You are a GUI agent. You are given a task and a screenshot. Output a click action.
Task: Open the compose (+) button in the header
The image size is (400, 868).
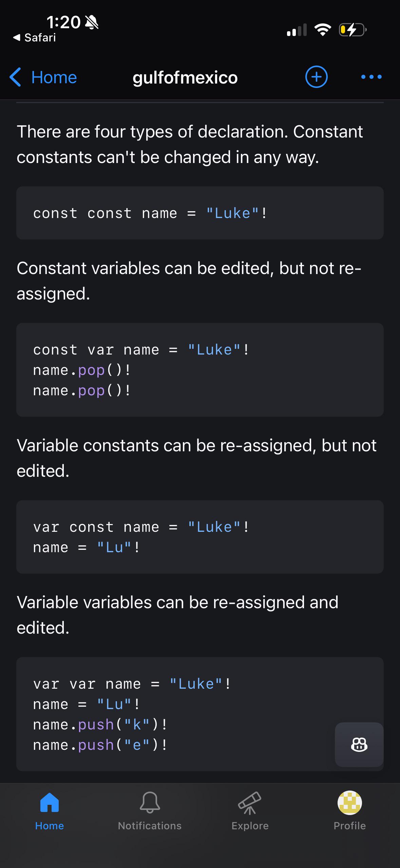click(x=316, y=77)
